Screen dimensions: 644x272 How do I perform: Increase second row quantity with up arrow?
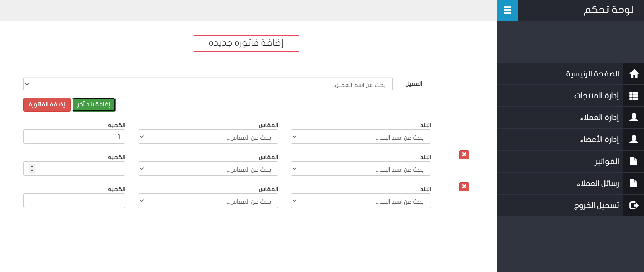32,166
